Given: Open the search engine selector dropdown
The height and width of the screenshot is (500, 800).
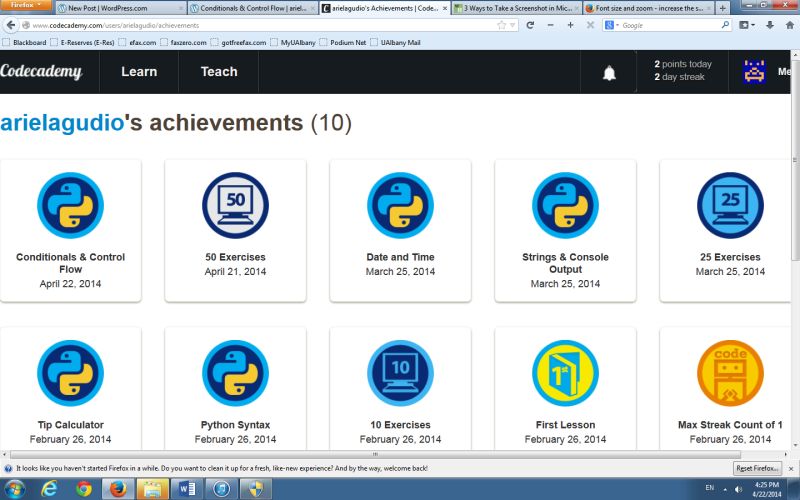Looking at the screenshot, I should pos(611,25).
